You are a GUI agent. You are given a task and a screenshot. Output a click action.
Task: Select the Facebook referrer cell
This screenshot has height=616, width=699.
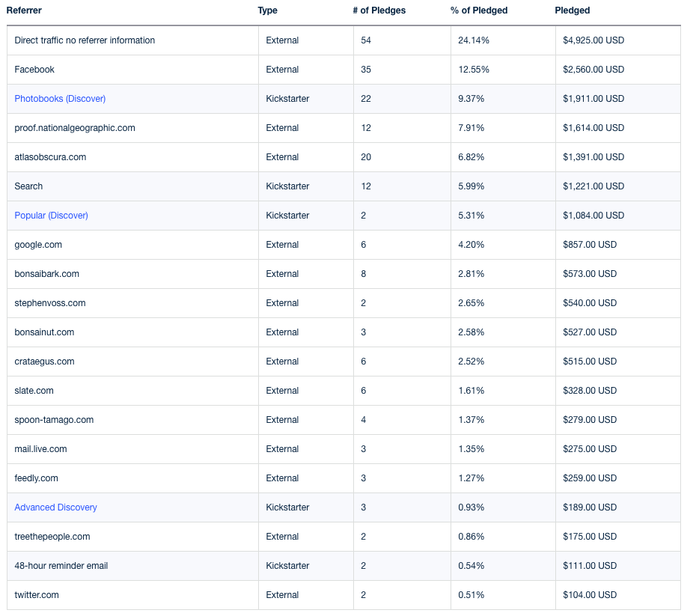[132, 70]
